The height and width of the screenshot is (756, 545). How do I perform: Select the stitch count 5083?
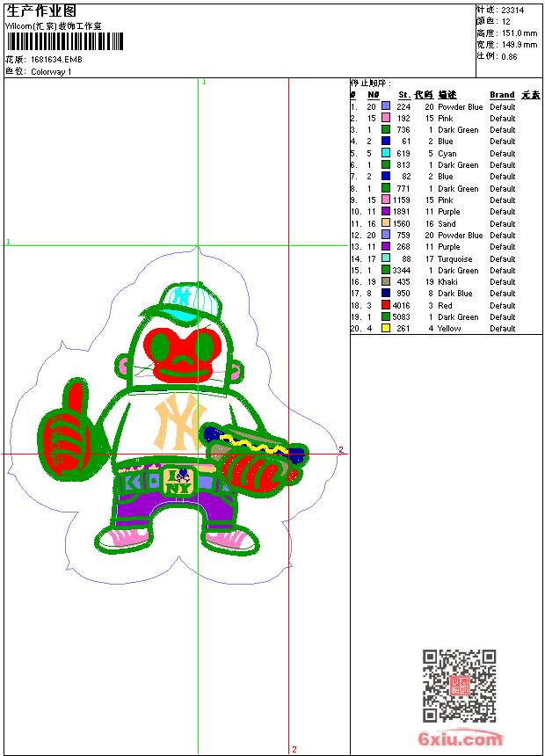[401, 316]
